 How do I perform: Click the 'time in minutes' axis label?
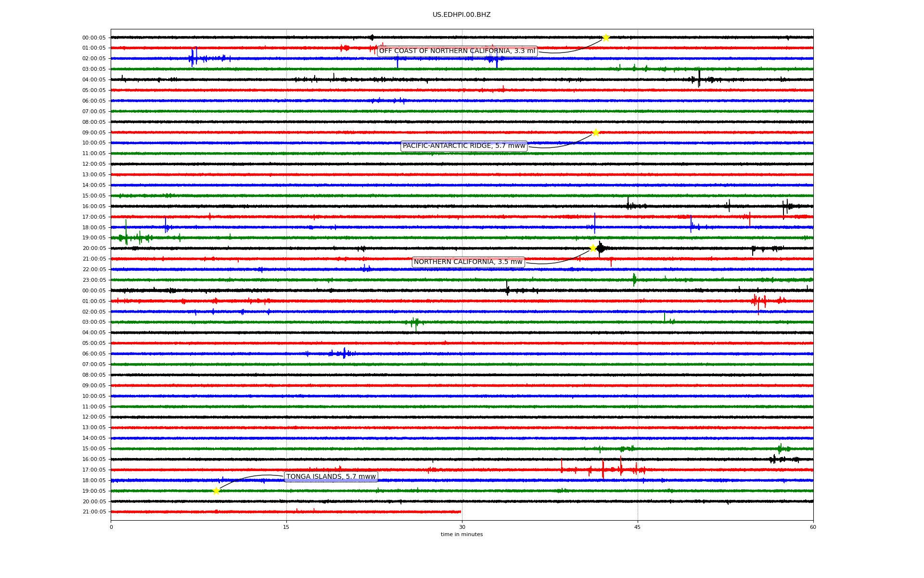pyautogui.click(x=461, y=534)
